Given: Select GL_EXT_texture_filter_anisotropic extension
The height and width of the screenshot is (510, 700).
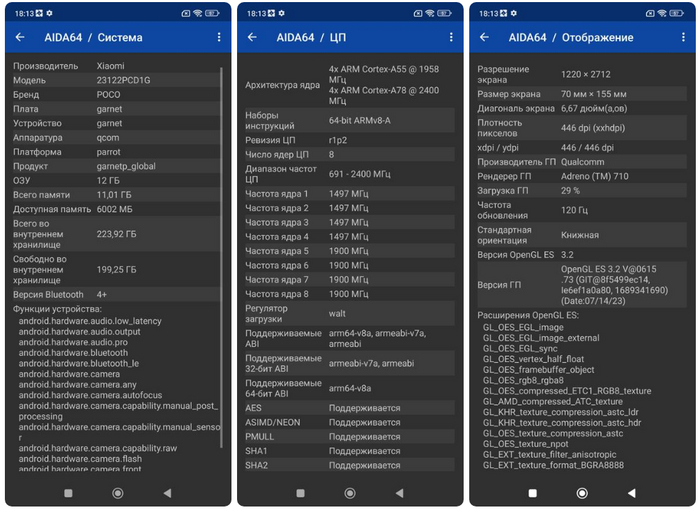Looking at the screenshot, I should [549, 455].
